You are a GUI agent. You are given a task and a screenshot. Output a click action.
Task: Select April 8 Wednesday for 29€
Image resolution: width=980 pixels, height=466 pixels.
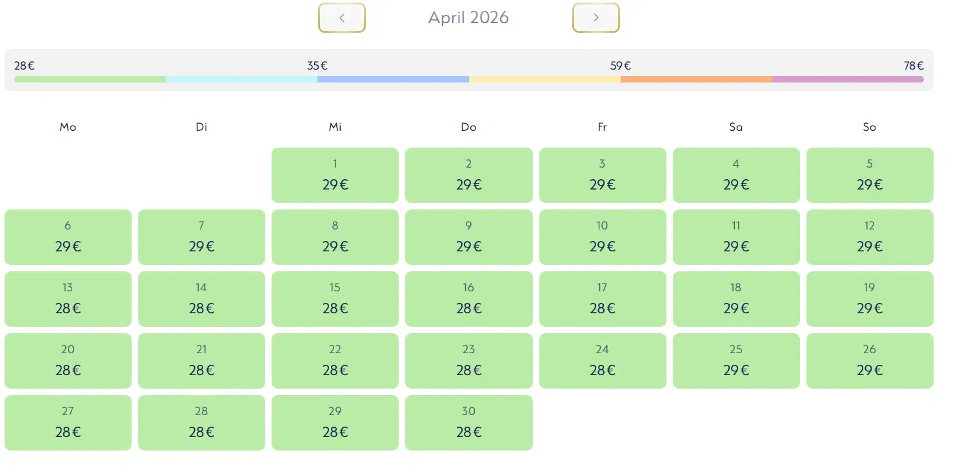click(x=335, y=237)
